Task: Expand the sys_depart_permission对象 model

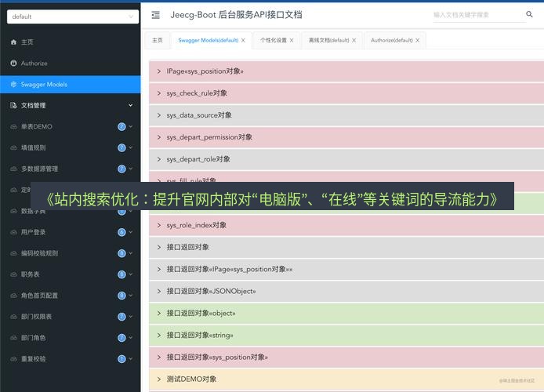Action: pyautogui.click(x=346, y=137)
